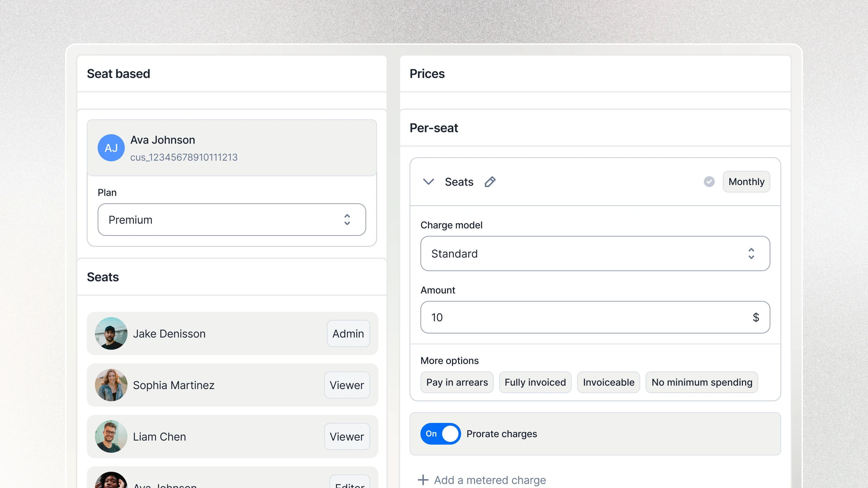Image resolution: width=868 pixels, height=488 pixels.
Task: Select the Fully invoiced option
Action: coord(535,382)
